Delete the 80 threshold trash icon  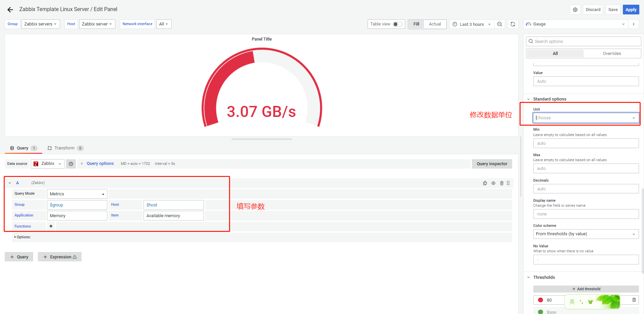(634, 300)
